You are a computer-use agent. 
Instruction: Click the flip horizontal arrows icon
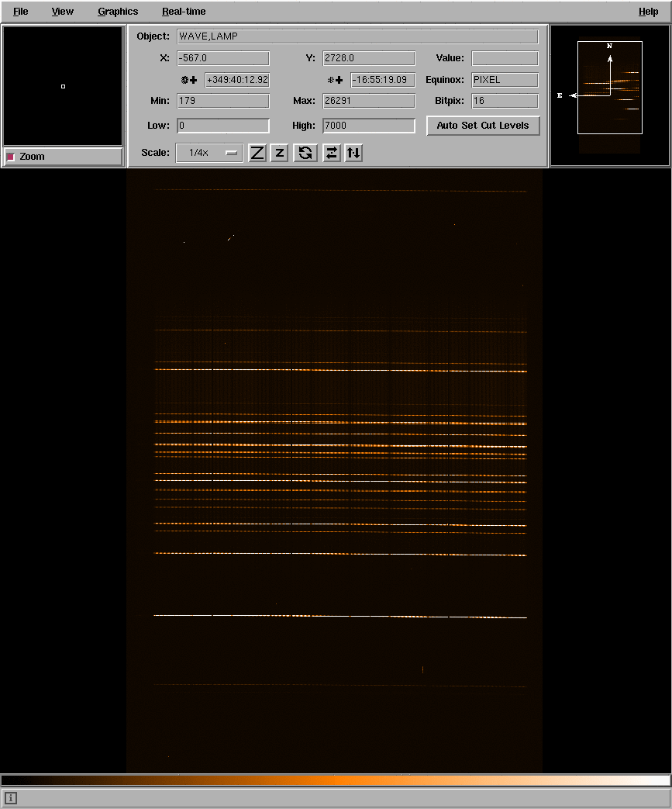click(x=331, y=153)
